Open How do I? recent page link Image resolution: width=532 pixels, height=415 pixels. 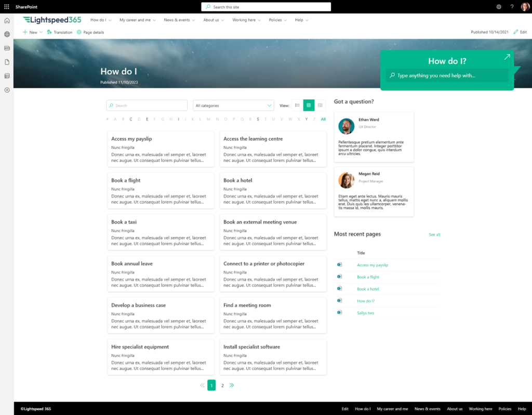[366, 301]
